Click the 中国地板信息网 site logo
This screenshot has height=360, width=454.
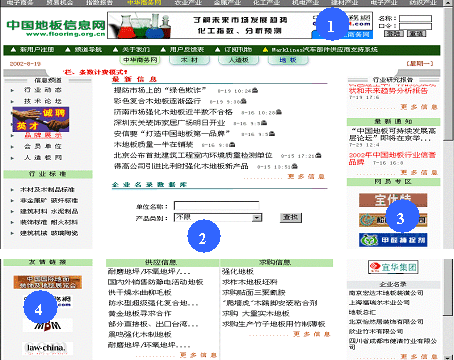(x=56, y=28)
